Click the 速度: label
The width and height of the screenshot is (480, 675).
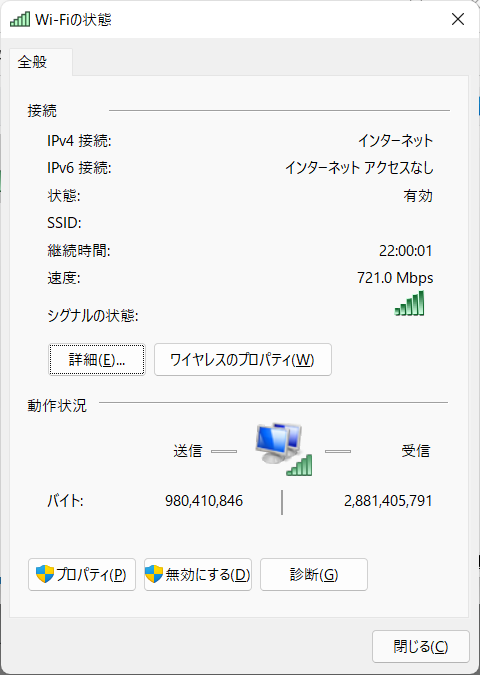point(64,278)
